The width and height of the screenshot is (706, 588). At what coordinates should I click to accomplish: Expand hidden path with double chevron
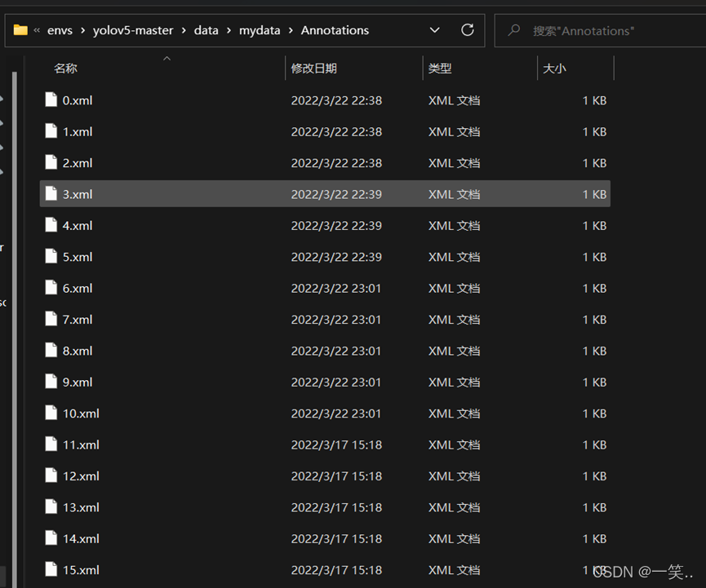[x=37, y=30]
